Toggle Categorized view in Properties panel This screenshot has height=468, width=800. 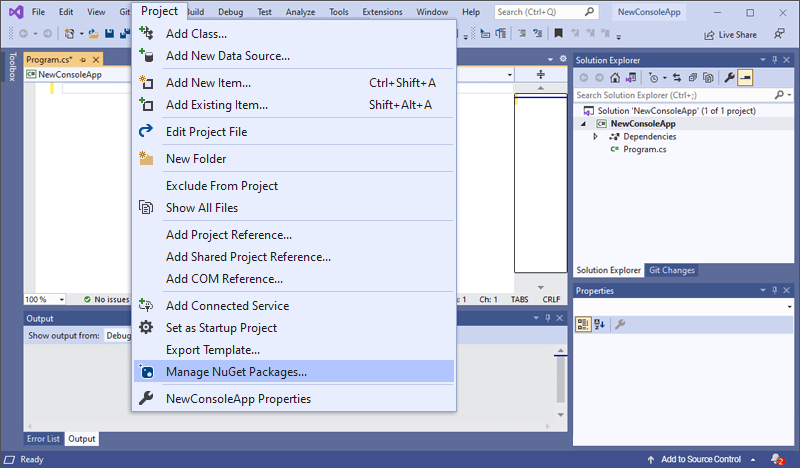(x=583, y=324)
